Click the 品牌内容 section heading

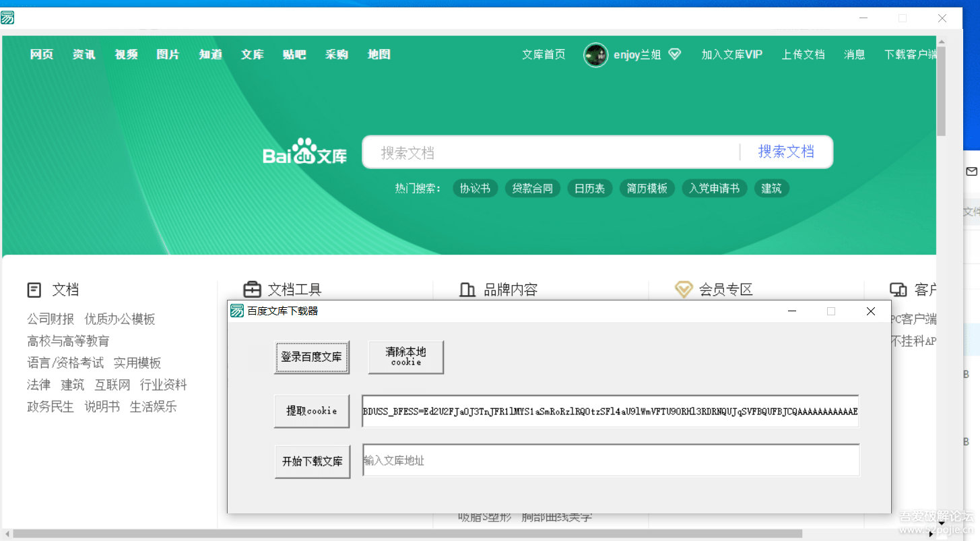(x=511, y=290)
